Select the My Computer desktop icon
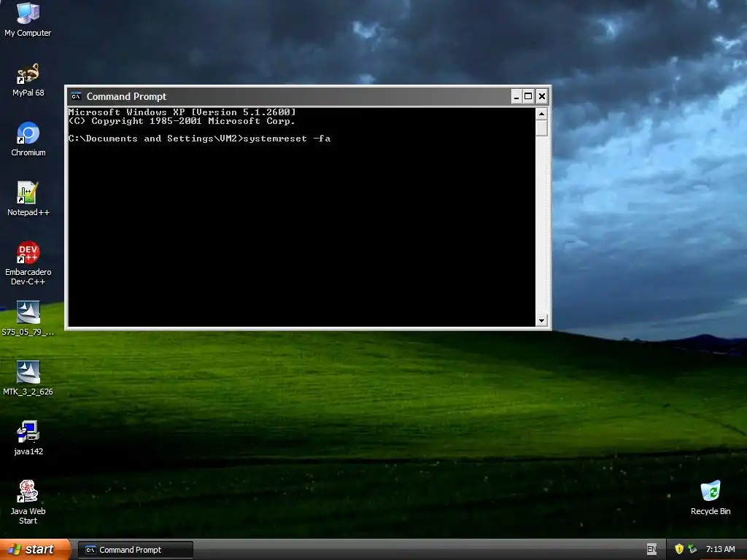Viewport: 747px width, 560px height. [28, 20]
